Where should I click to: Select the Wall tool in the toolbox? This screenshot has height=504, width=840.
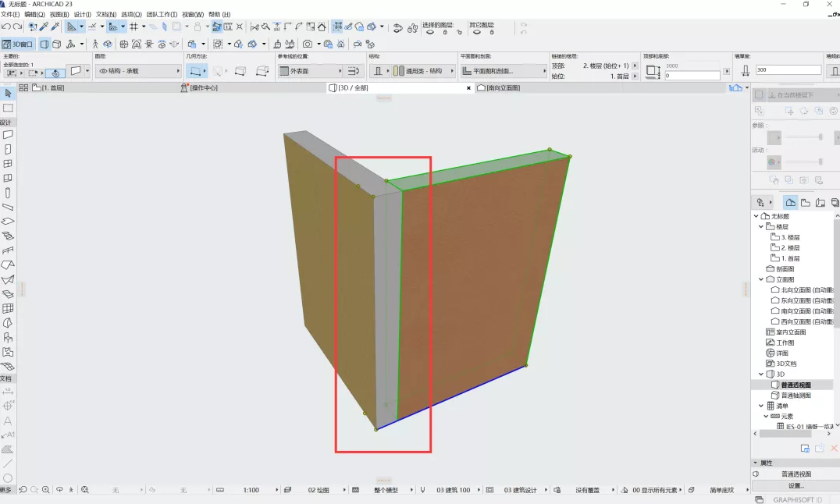[x=8, y=135]
